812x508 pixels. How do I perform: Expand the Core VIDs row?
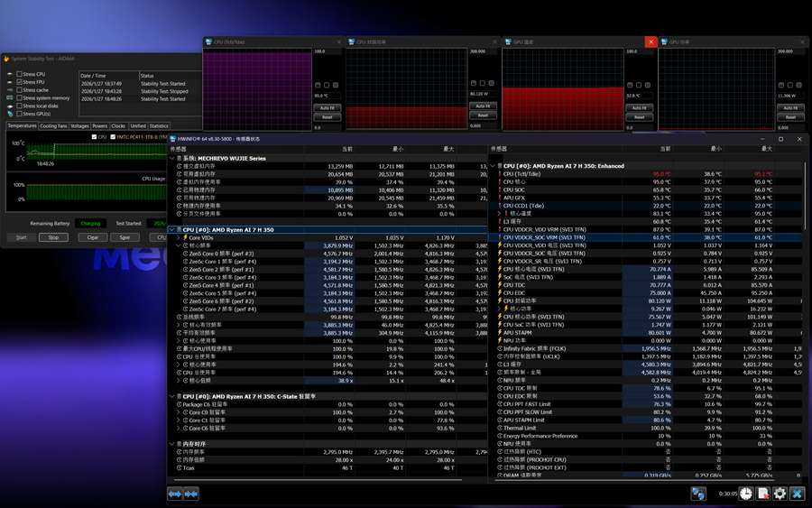(x=179, y=237)
